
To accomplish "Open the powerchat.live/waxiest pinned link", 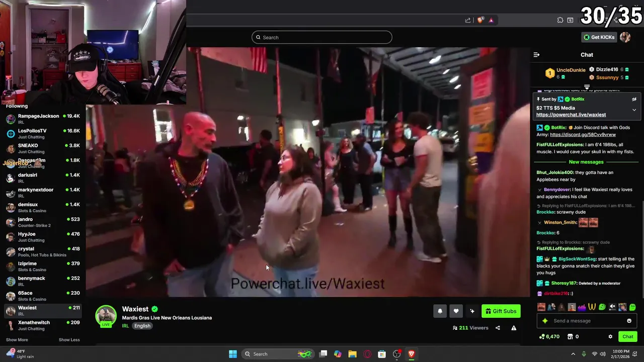I will click(x=571, y=115).
